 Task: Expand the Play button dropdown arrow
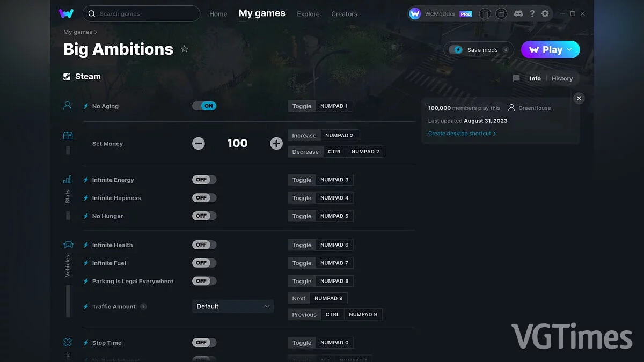pos(570,50)
